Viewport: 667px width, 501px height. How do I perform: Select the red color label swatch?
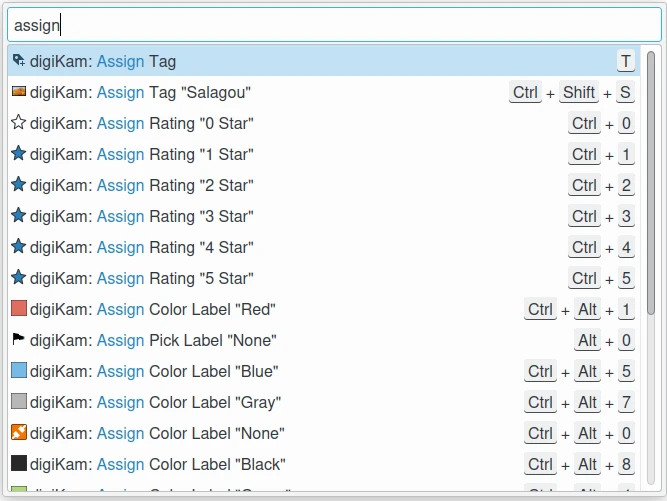tap(18, 309)
